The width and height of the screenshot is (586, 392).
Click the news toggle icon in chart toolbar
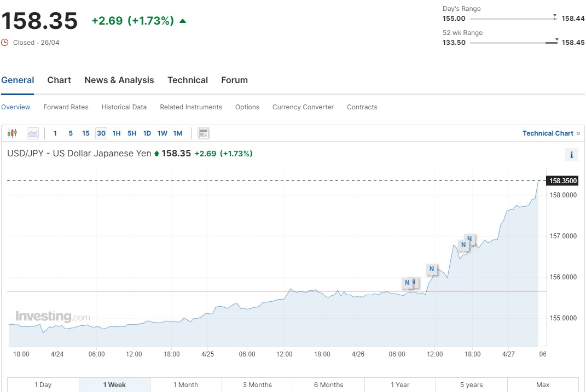tap(204, 133)
